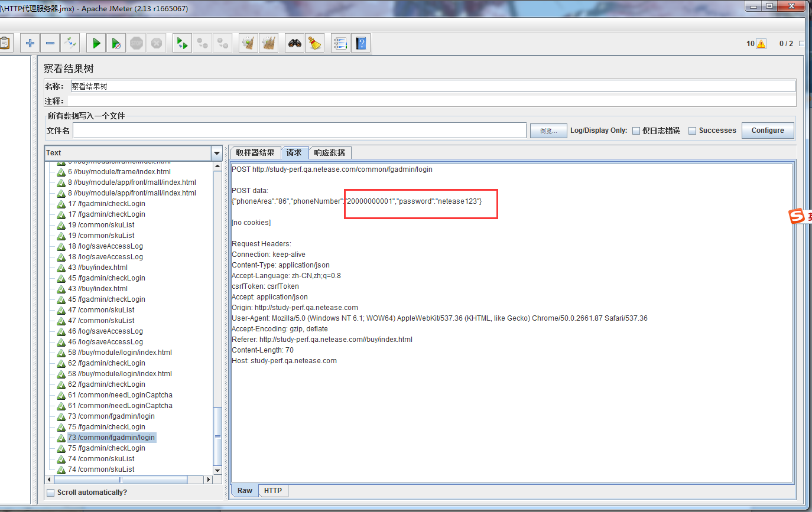Click the Expand All plus icon

click(30, 43)
